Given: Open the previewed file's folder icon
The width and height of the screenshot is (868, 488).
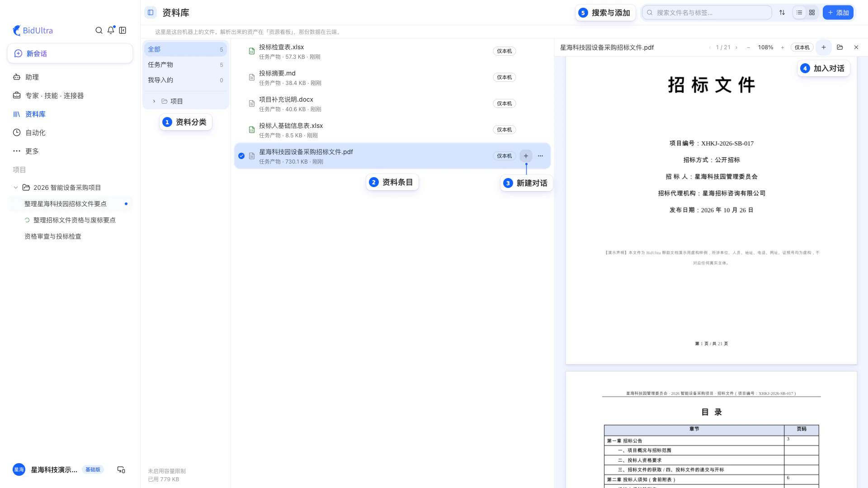Looking at the screenshot, I should coord(840,47).
